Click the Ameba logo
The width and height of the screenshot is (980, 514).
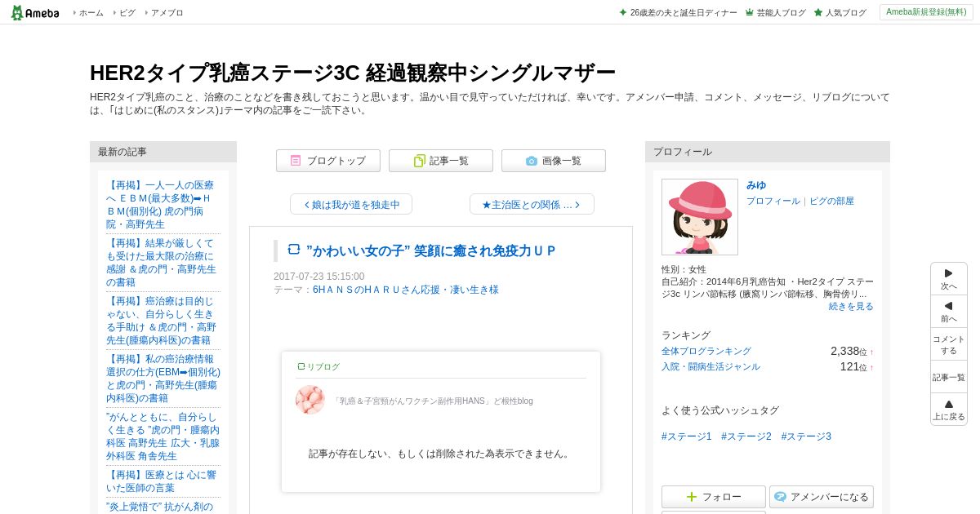point(35,12)
